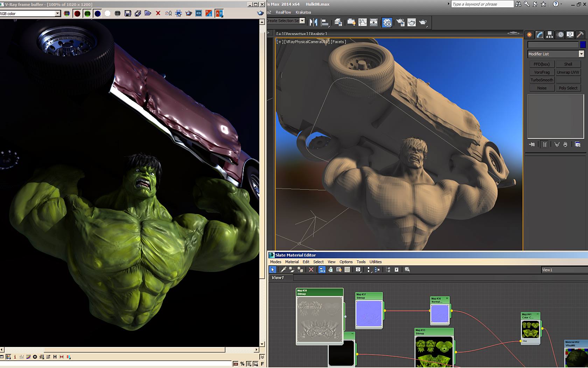Open the Krakatoa menu

303,12
